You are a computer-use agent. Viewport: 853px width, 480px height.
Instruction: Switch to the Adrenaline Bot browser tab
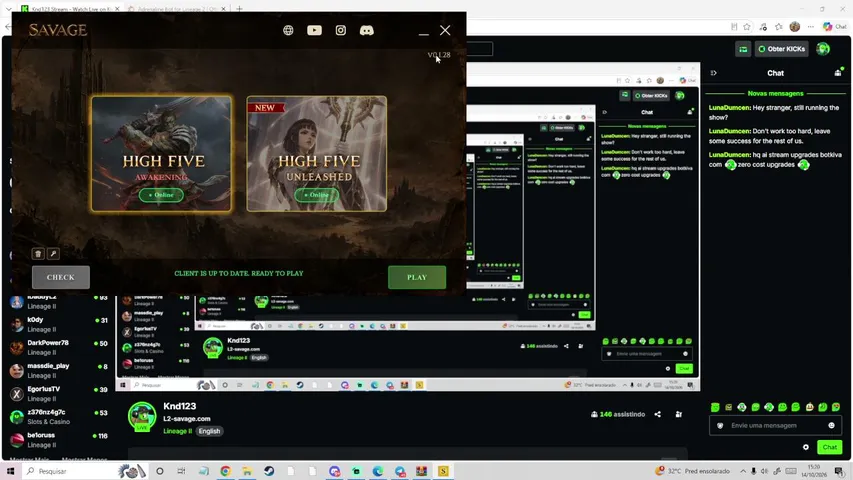[x=177, y=9]
